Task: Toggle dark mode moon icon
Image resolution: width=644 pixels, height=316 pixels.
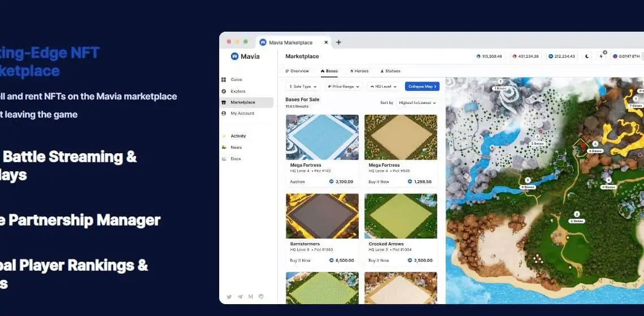Action: pyautogui.click(x=587, y=57)
